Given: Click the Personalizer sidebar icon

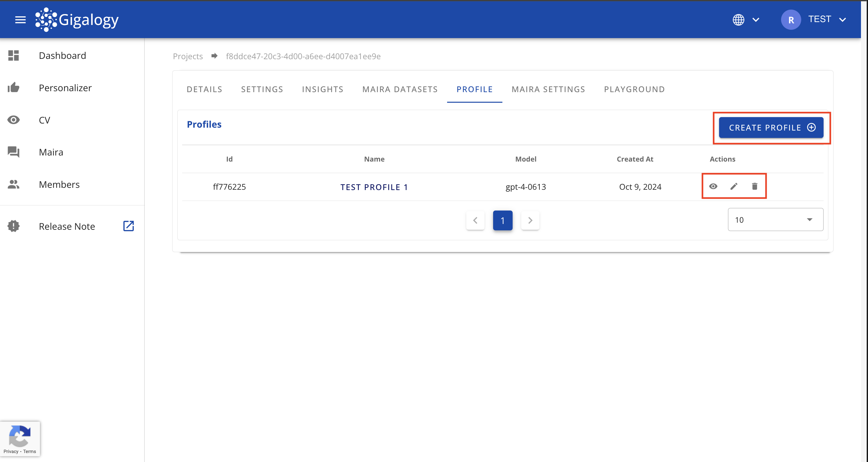Looking at the screenshot, I should (14, 88).
